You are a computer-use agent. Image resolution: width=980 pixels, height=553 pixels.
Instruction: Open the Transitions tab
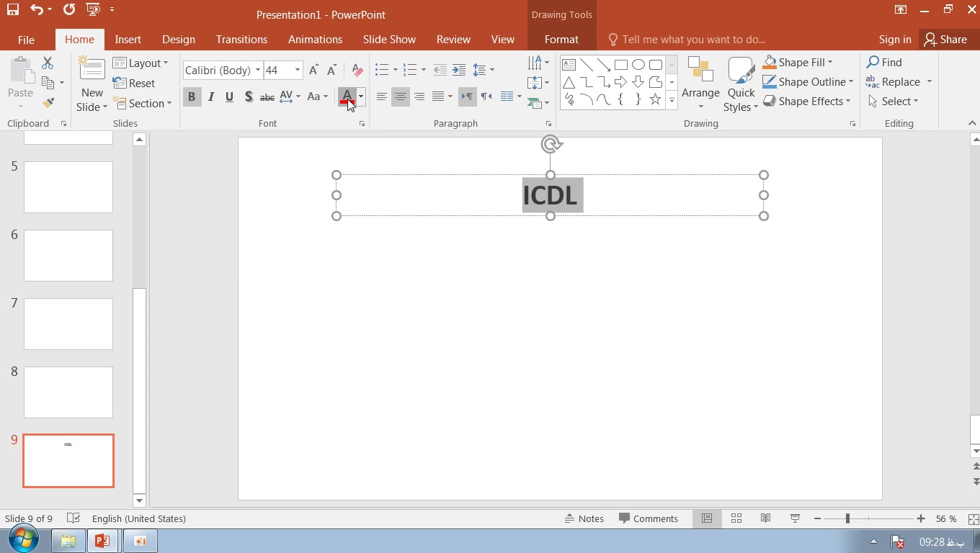coord(241,40)
